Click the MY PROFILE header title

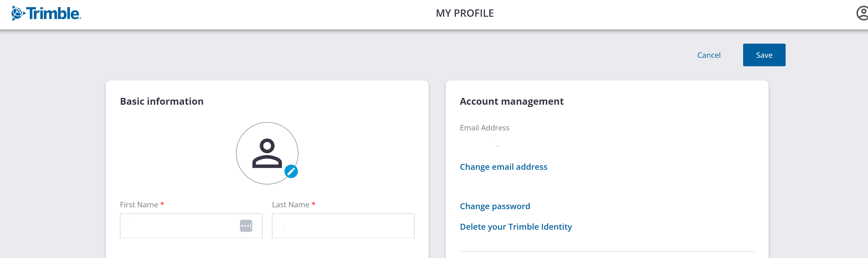[x=465, y=13]
